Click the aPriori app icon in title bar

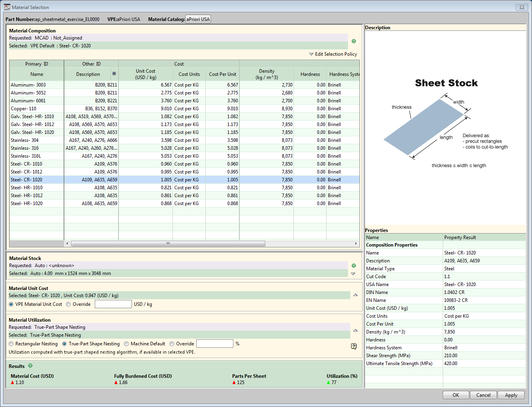[7, 7]
